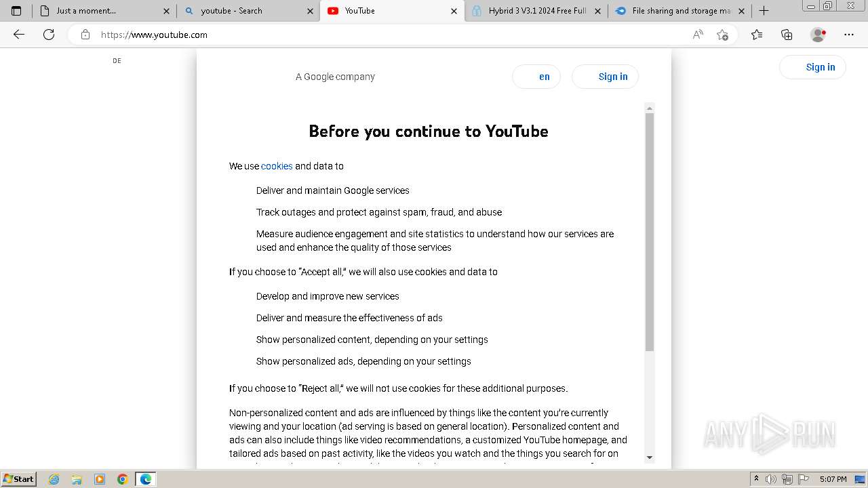Viewport: 868px width, 488px height.
Task: Show hidden system tray icons
Action: pyautogui.click(x=756, y=479)
